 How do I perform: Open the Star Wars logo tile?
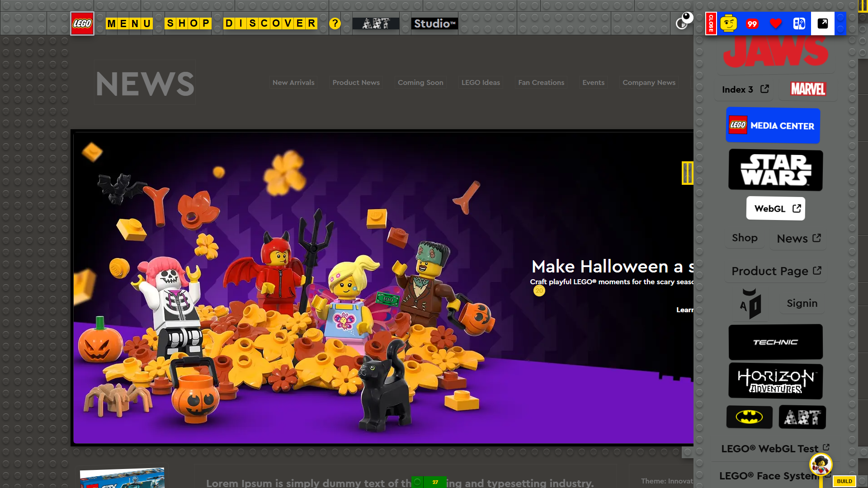tap(776, 170)
